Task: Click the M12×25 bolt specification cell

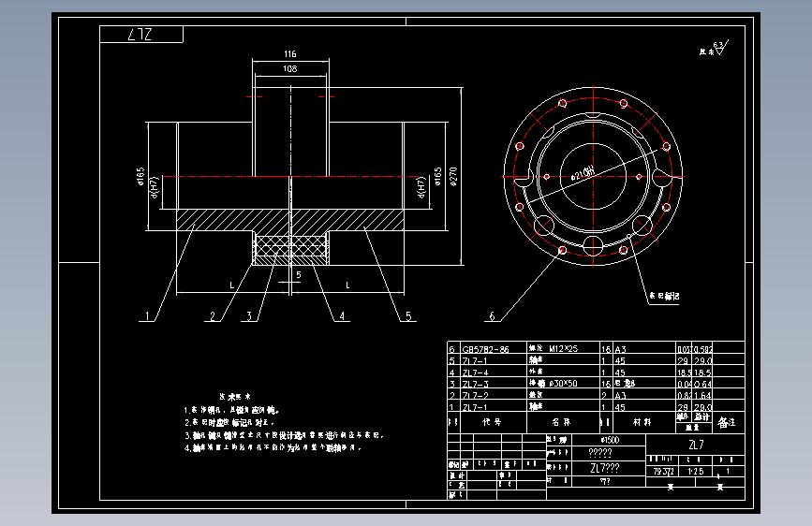Action: tap(563, 348)
